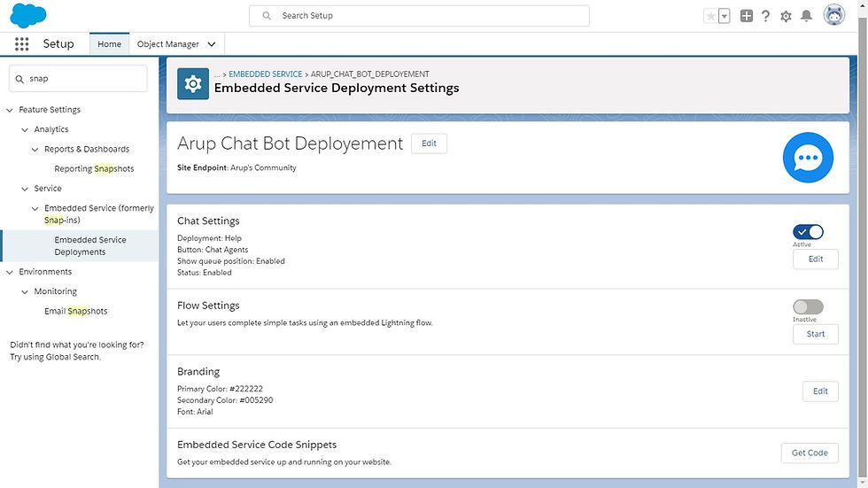
Task: Open Reporting Snapshots in sidebar
Action: [94, 169]
